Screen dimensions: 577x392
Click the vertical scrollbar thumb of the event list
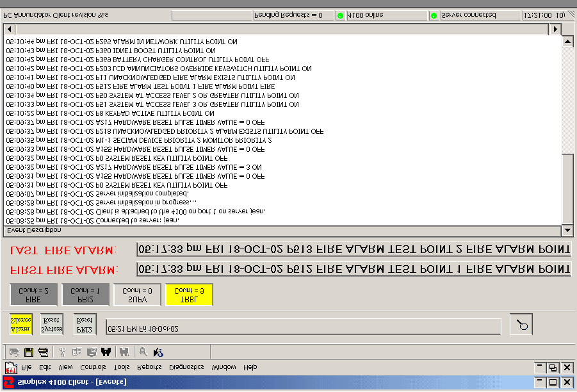[x=567, y=188]
